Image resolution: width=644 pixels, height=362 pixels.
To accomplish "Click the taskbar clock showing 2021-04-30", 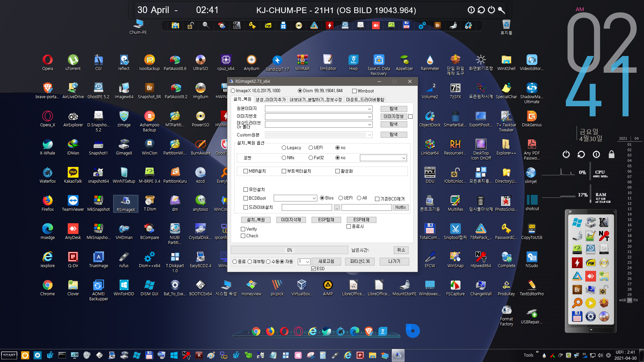I will tap(625, 355).
